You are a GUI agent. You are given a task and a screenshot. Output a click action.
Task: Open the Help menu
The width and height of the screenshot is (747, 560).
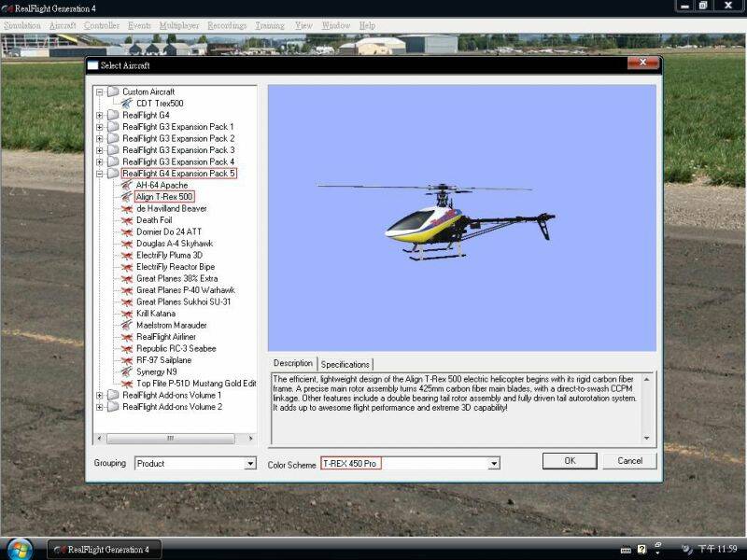pyautogui.click(x=367, y=26)
